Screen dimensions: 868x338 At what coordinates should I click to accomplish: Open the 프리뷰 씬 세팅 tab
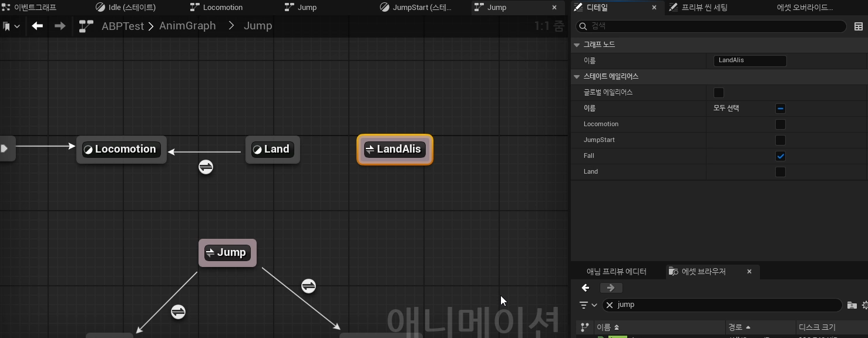(705, 8)
